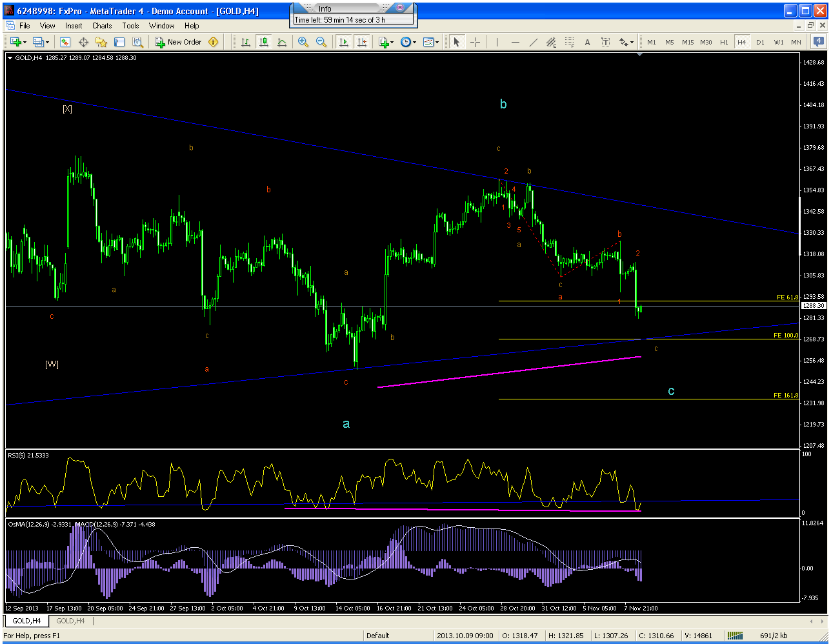This screenshot has height=644, width=831.
Task: Click the AutoTrading yellow diamond icon
Action: point(214,42)
